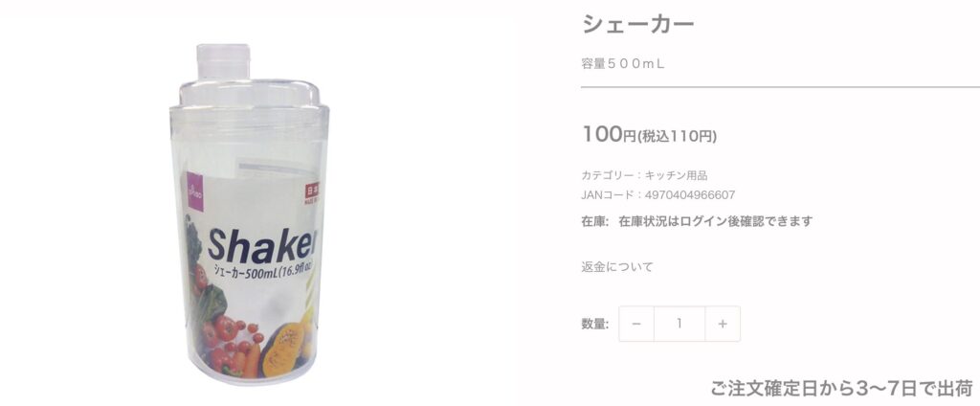Decrease quantity with the minus button

coord(636,324)
